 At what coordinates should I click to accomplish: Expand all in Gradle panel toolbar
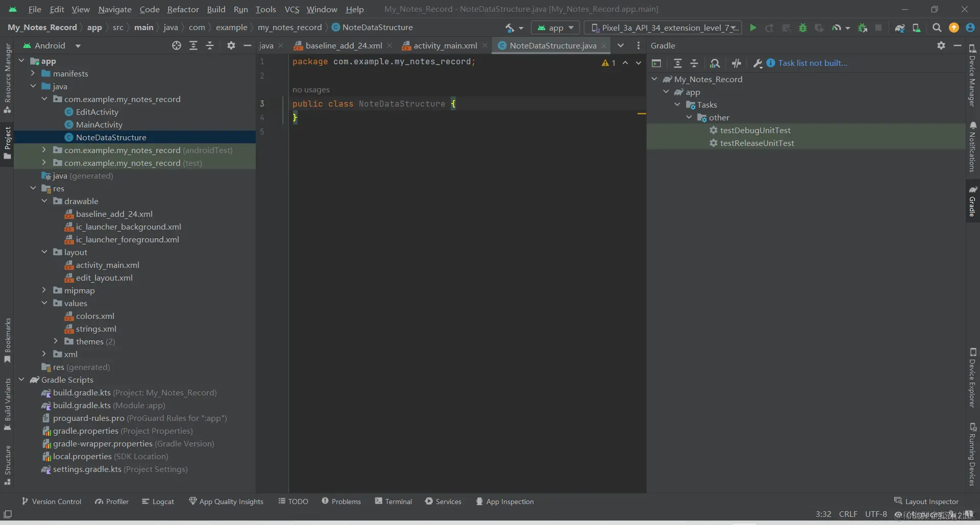pos(678,63)
